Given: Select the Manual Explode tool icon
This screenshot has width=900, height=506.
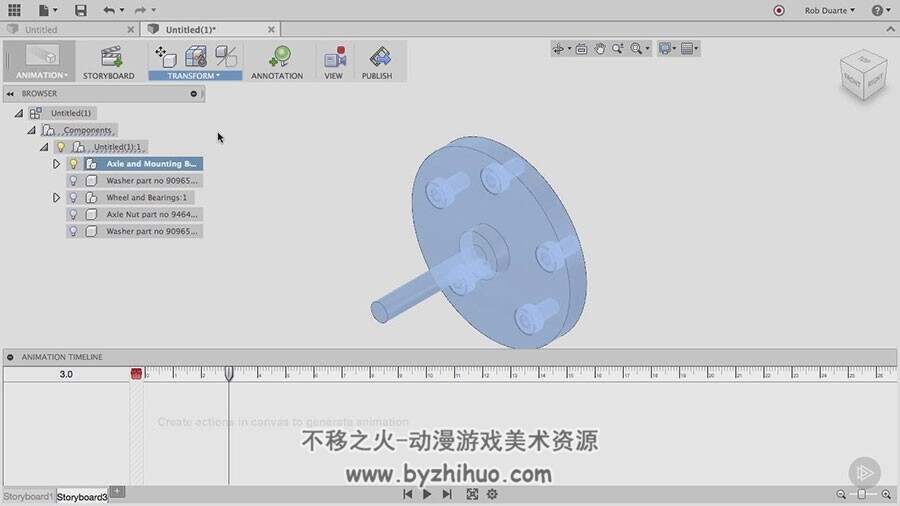Looking at the screenshot, I should tap(226, 56).
